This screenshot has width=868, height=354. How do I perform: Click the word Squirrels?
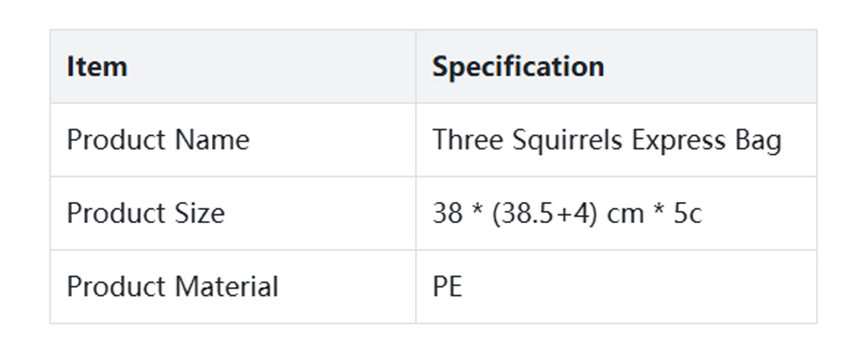click(562, 140)
